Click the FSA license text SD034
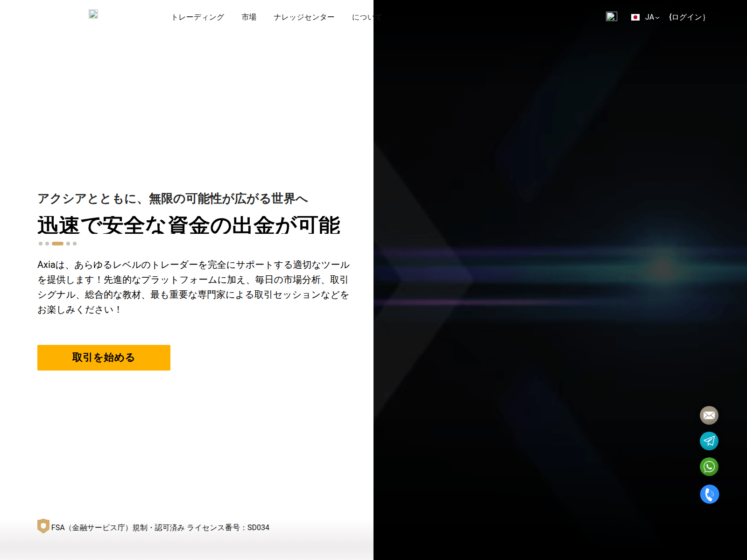This screenshot has height=560, width=747. click(161, 527)
